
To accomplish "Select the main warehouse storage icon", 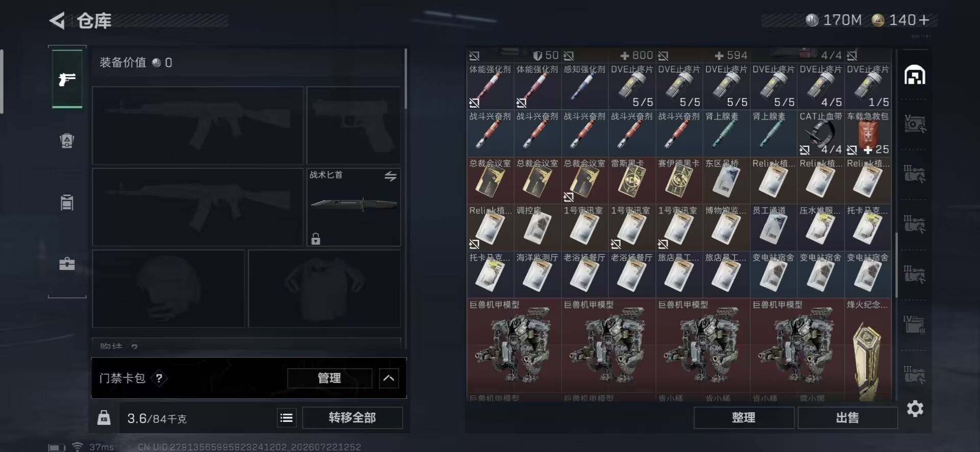I will (x=915, y=76).
